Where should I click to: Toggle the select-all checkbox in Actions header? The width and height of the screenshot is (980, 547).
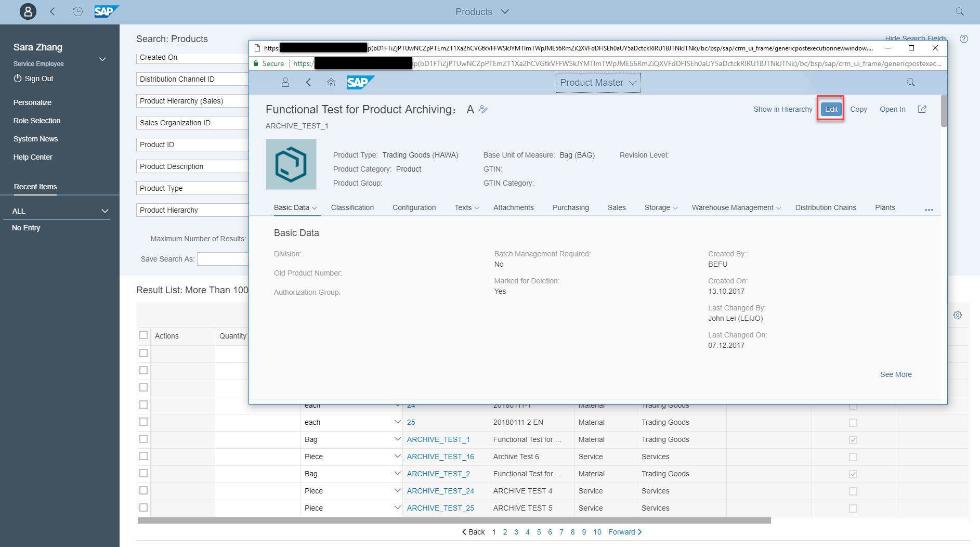(x=143, y=335)
